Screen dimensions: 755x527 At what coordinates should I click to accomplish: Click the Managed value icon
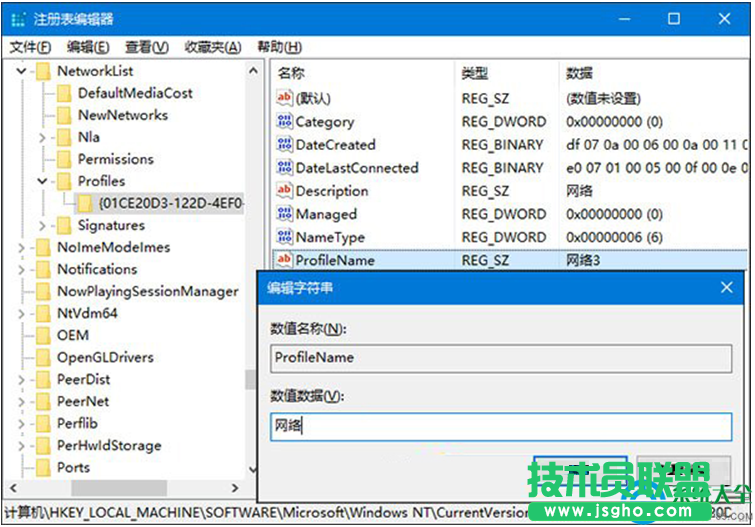click(x=284, y=214)
